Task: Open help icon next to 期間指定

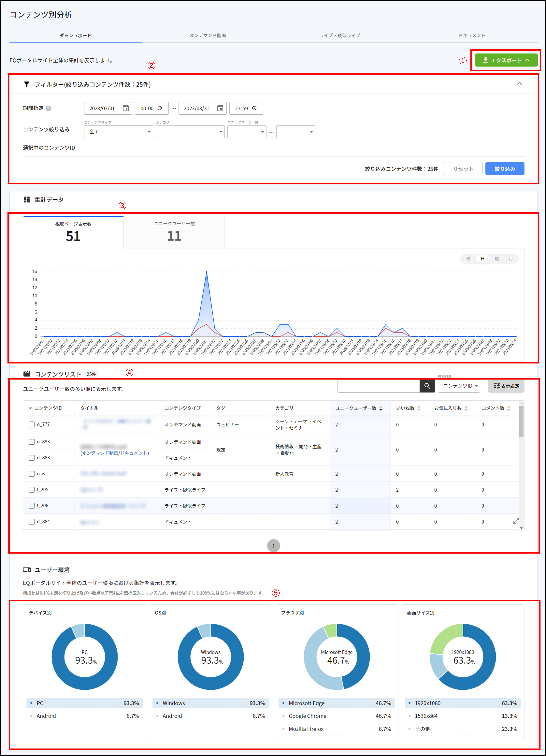Action: [x=48, y=108]
